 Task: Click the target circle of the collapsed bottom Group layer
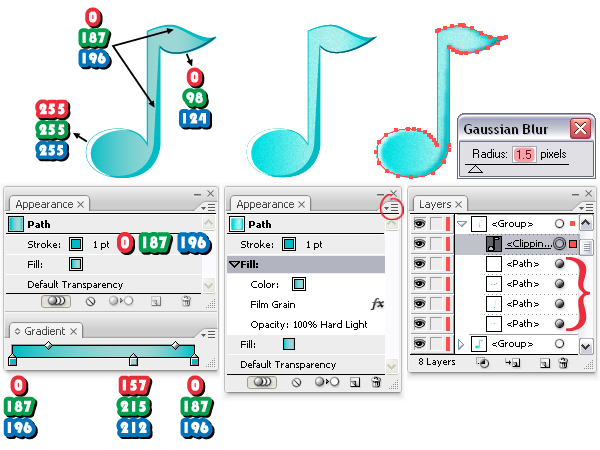click(559, 344)
